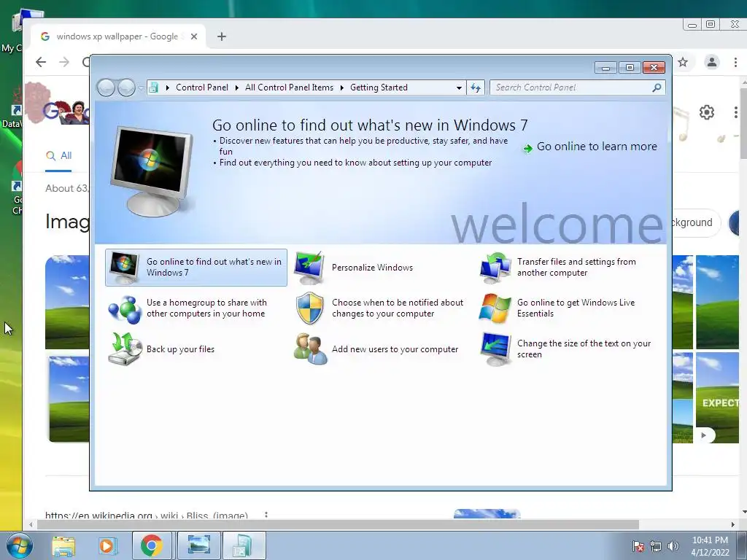
Task: Open Personalize Windows item
Action: pos(354,268)
